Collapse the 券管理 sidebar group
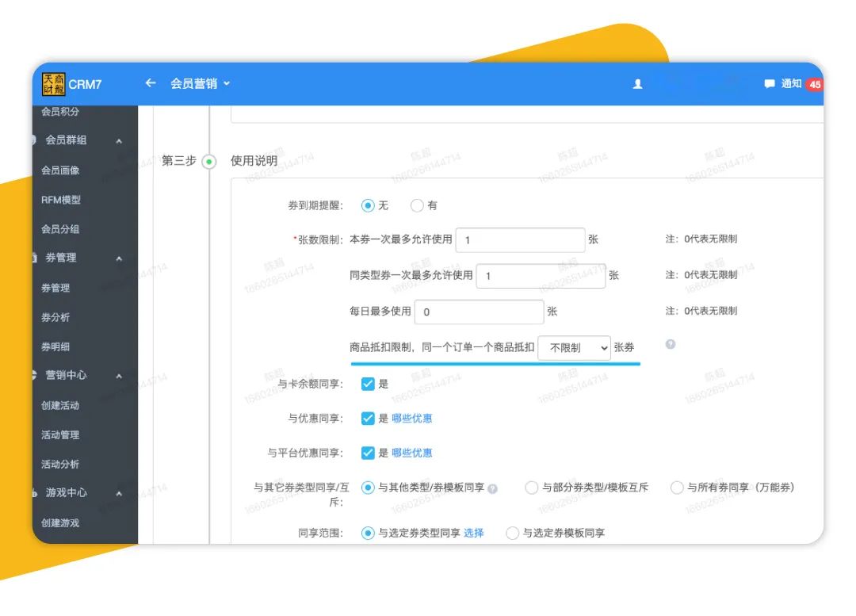This screenshot has height=616, width=856. (x=118, y=258)
